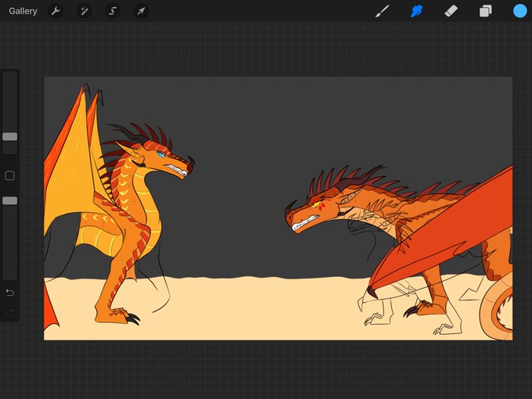Open the Adjustments magic wand menu

pyautogui.click(x=84, y=11)
